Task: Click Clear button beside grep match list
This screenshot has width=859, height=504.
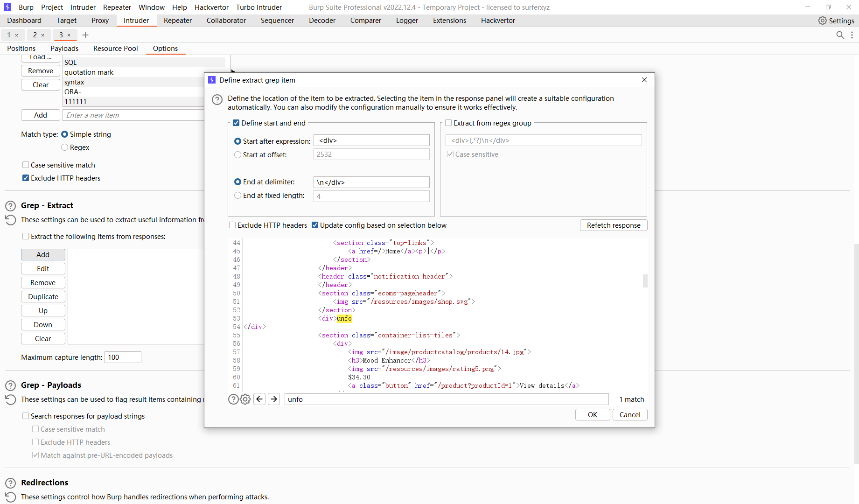Action: click(41, 85)
